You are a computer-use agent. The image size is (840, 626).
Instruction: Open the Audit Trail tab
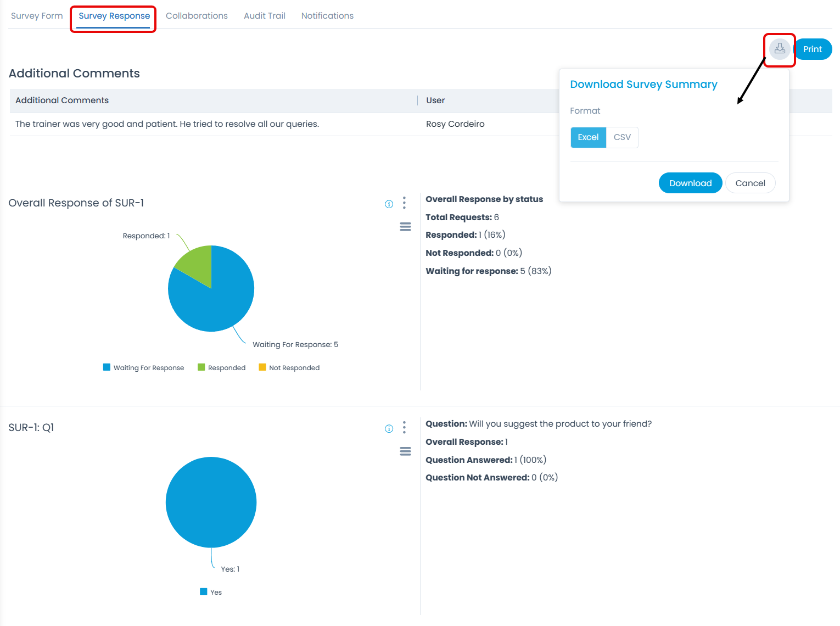coord(265,16)
